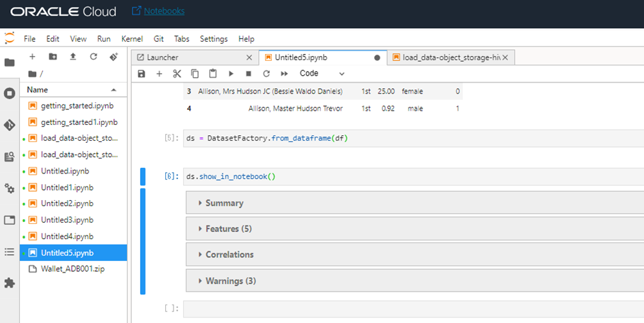
Task: Click the new launcher plus icon
Action: click(33, 57)
